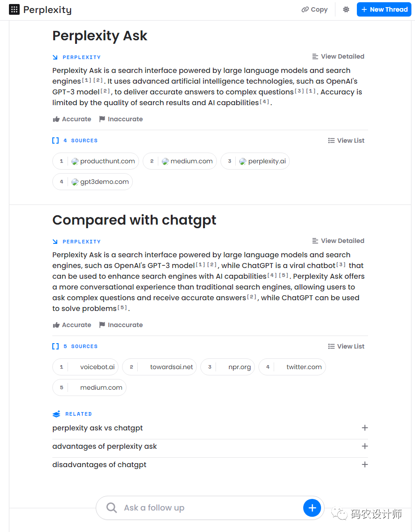The height and width of the screenshot is (532, 415).
Task: Open the perplexity.ai source chip
Action: point(255,161)
